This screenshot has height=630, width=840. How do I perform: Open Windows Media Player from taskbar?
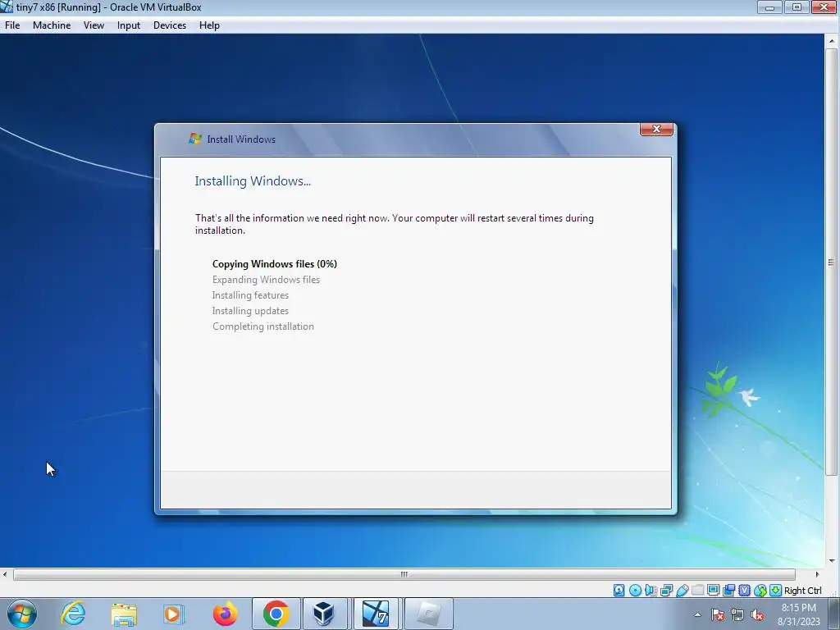[172, 614]
